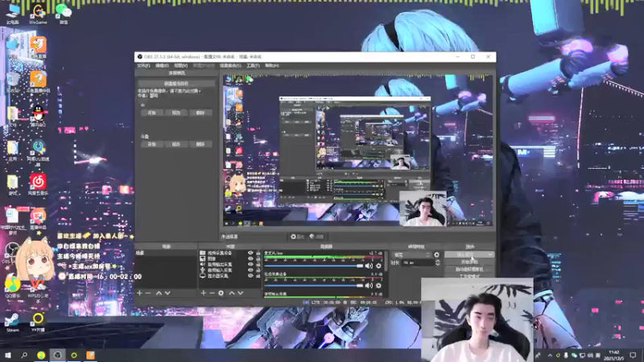Open WeGame desktop shortcut

coord(38,14)
